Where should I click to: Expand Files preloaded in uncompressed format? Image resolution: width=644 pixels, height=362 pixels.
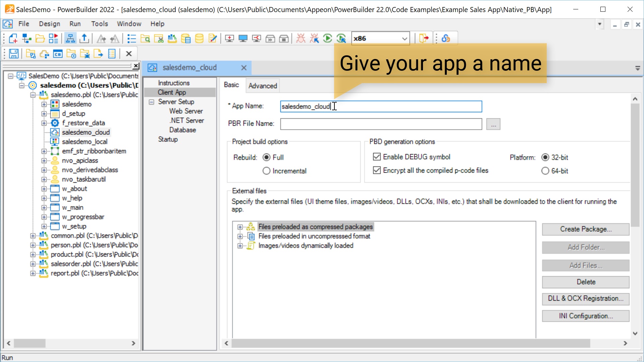tap(240, 236)
